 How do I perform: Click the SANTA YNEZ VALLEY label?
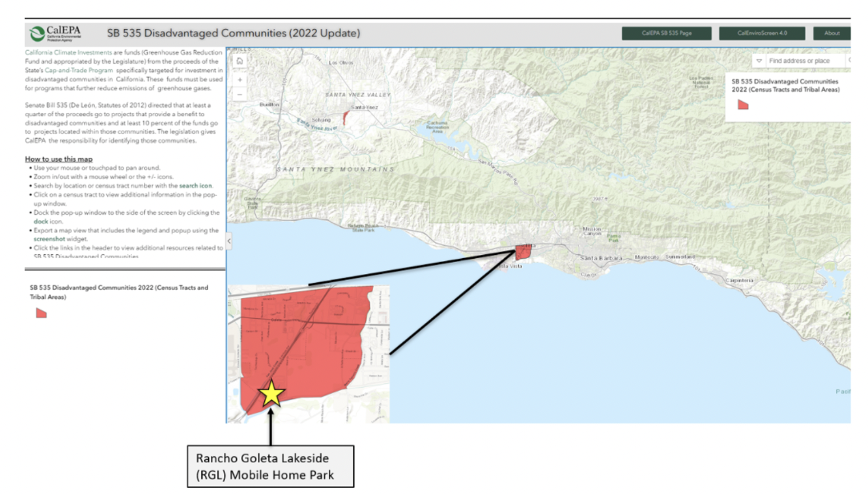coord(358,94)
